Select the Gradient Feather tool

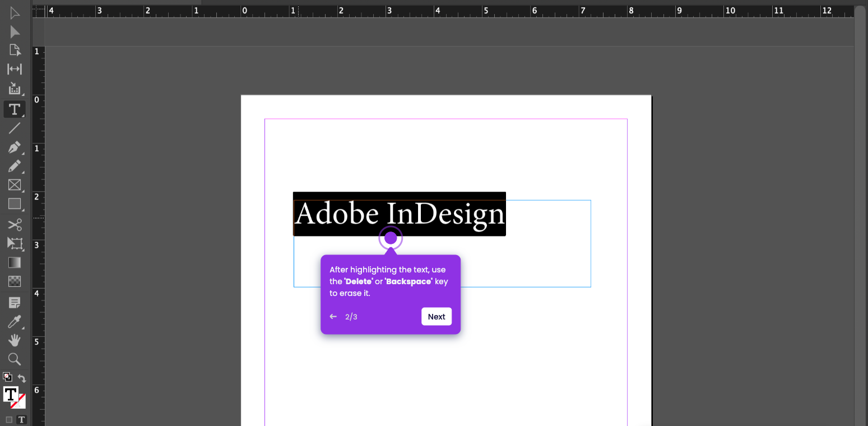(x=15, y=281)
